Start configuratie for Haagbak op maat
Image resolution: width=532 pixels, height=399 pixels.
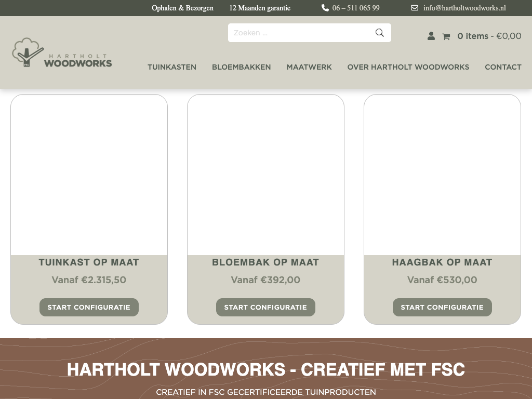pyautogui.click(x=442, y=307)
